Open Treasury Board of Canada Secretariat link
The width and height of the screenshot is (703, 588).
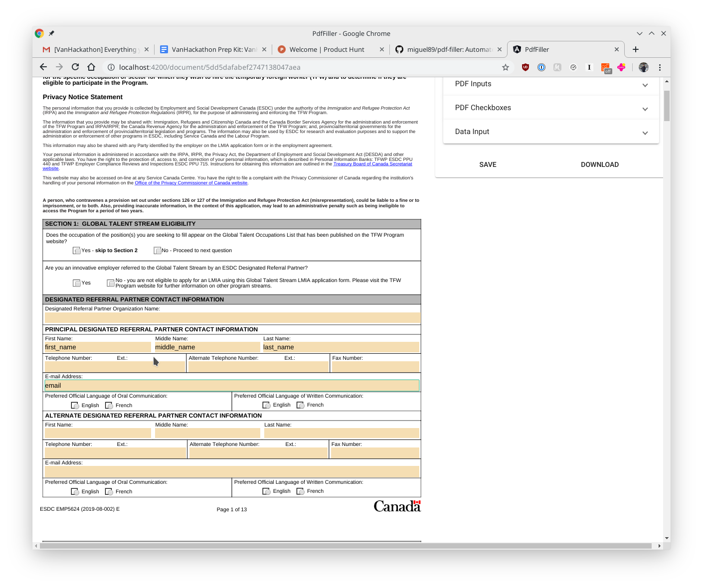(373, 164)
